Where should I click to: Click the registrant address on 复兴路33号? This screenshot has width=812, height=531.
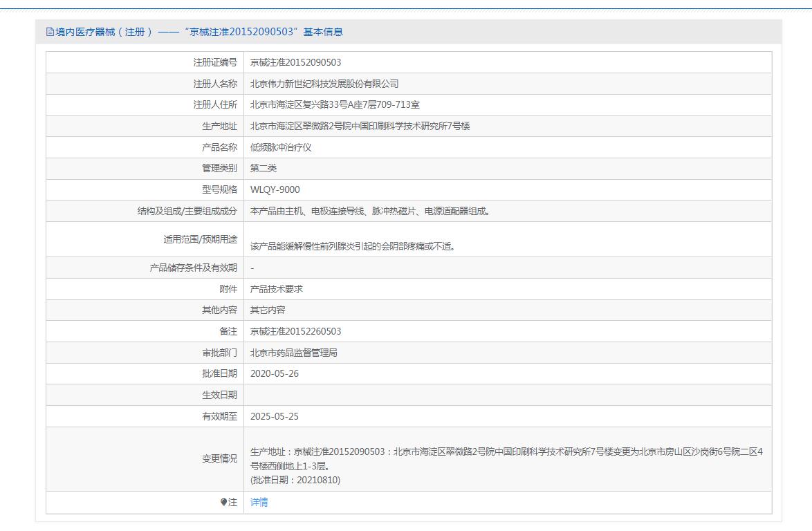click(335, 105)
